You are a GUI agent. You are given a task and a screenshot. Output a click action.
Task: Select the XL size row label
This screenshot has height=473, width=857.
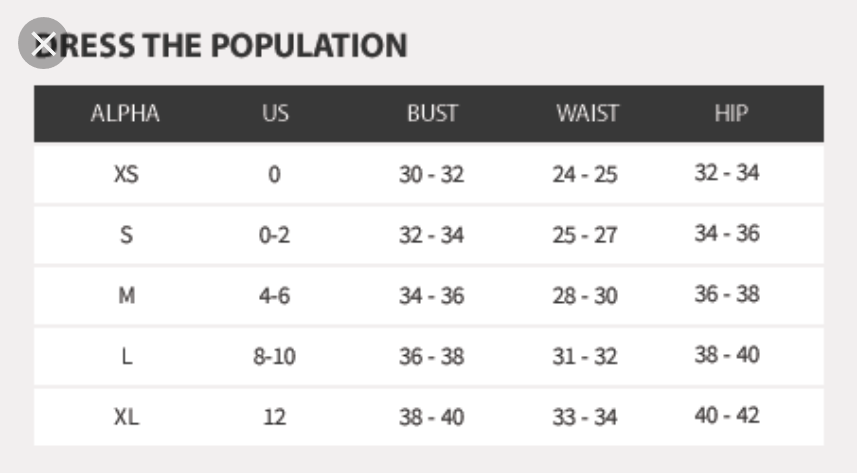pyautogui.click(x=126, y=417)
